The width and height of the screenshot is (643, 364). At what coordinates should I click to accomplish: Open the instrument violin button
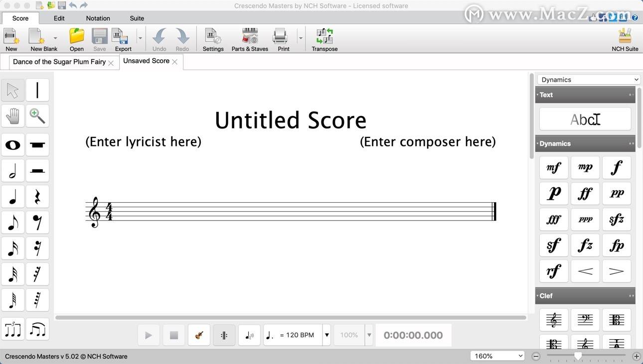(199, 335)
